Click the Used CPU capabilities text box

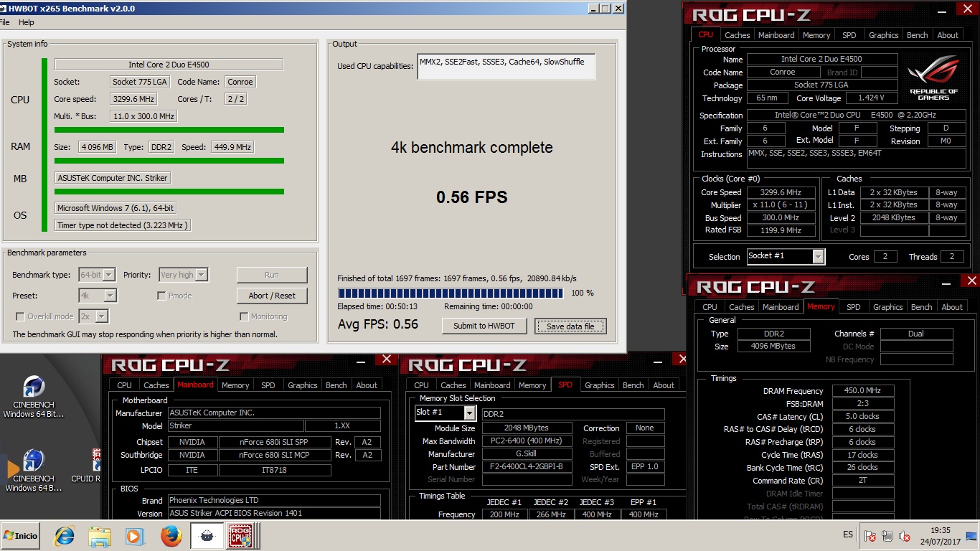click(x=506, y=67)
